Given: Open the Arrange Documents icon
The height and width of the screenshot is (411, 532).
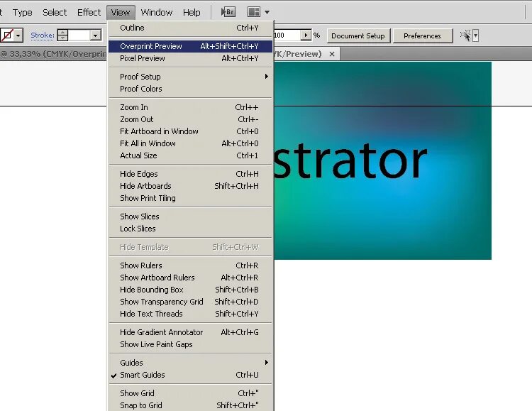Looking at the screenshot, I should tap(254, 12).
